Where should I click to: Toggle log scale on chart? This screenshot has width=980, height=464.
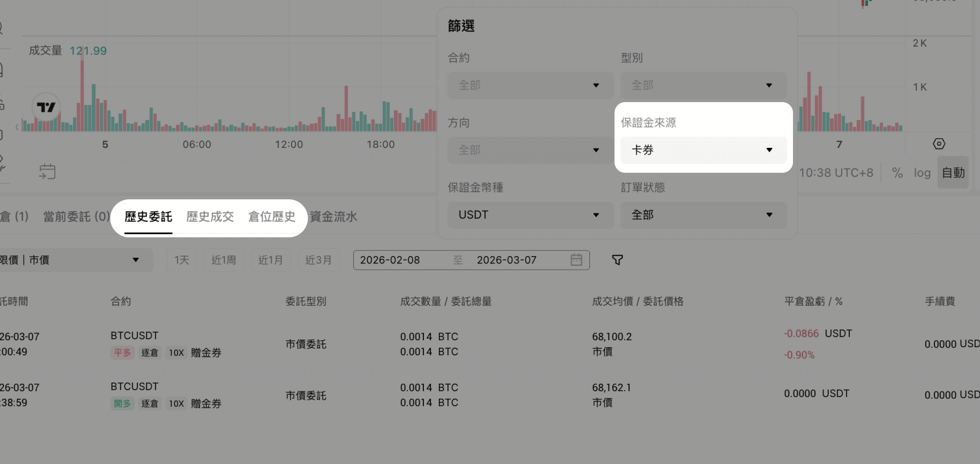pos(922,173)
